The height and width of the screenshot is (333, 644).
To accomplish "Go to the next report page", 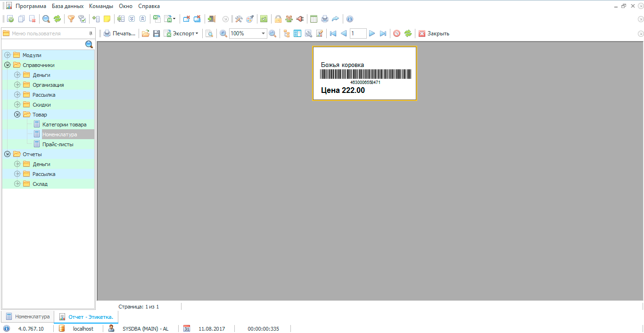I will 372,33.
